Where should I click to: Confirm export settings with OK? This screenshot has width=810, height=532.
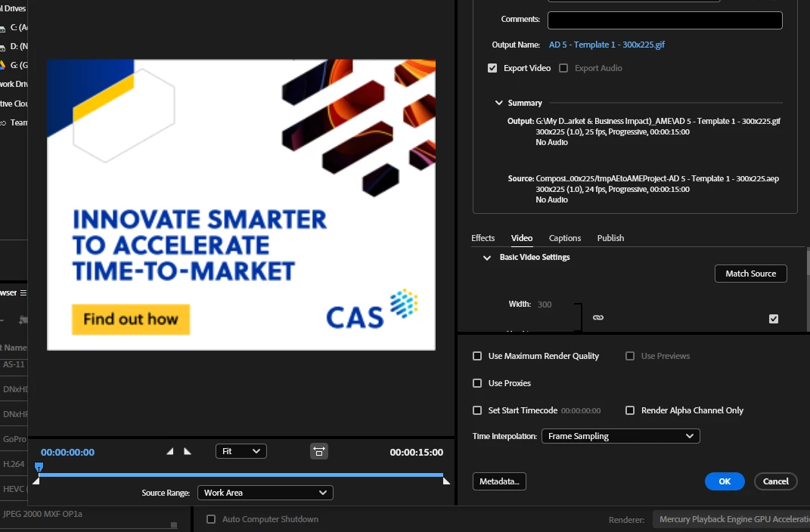(725, 481)
